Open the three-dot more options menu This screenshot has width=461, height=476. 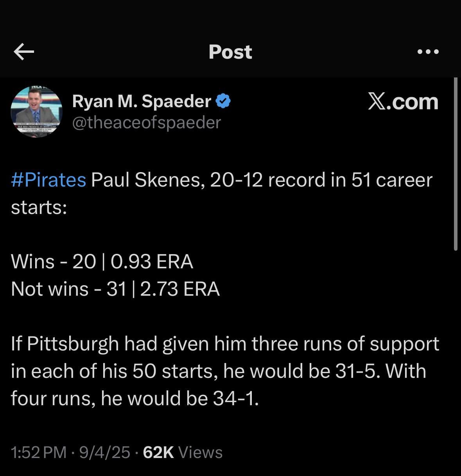pos(428,52)
